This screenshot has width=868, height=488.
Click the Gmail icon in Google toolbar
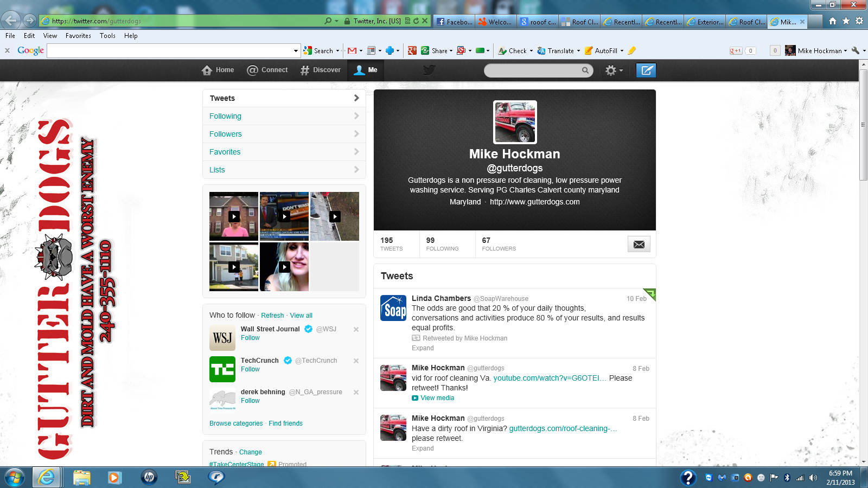pyautogui.click(x=352, y=51)
